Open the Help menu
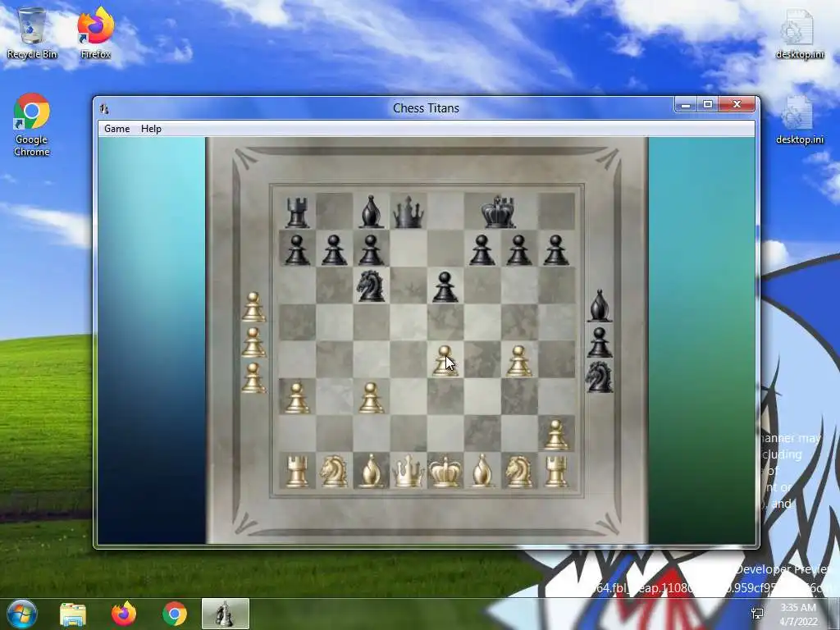840x630 pixels. (x=151, y=129)
